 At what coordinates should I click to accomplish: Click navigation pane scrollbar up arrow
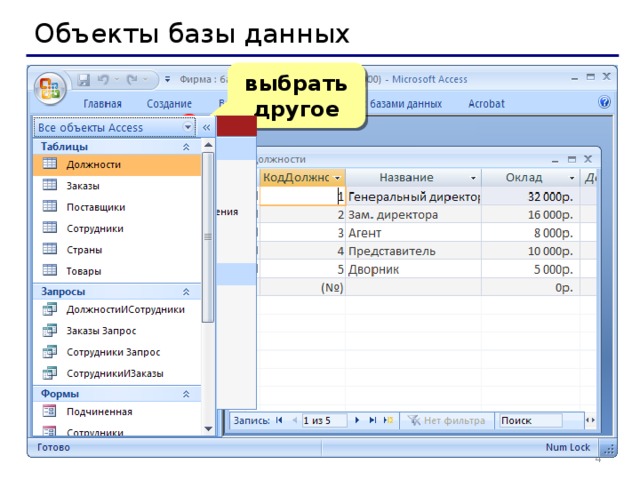(x=208, y=145)
